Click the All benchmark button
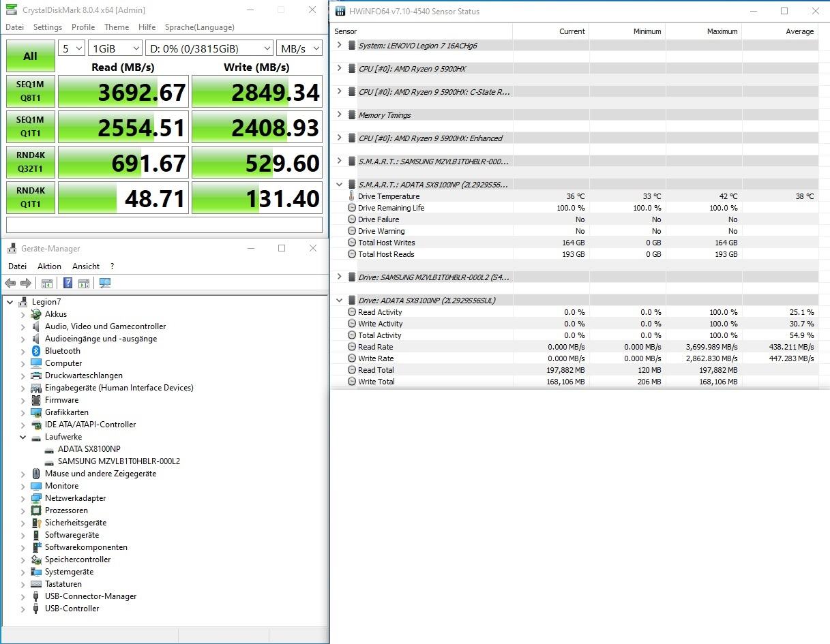Viewport: 830px width, 644px height. 30,56
